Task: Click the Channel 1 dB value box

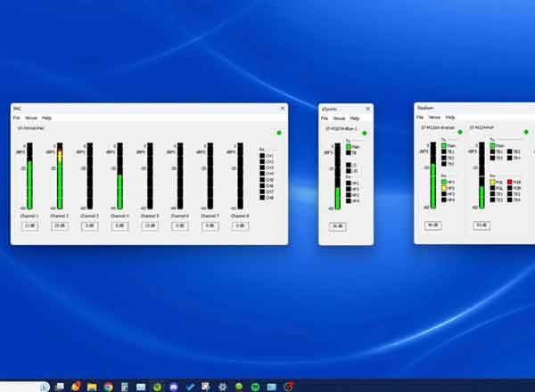Action: [x=29, y=226]
